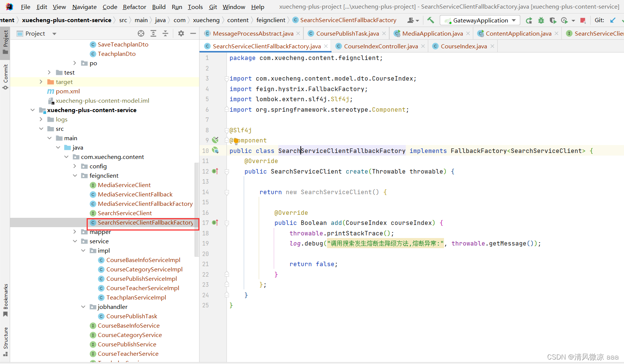Screen dimensions: 624x364
Task: Switch to CoursePublishTask.java tab
Action: click(x=347, y=33)
